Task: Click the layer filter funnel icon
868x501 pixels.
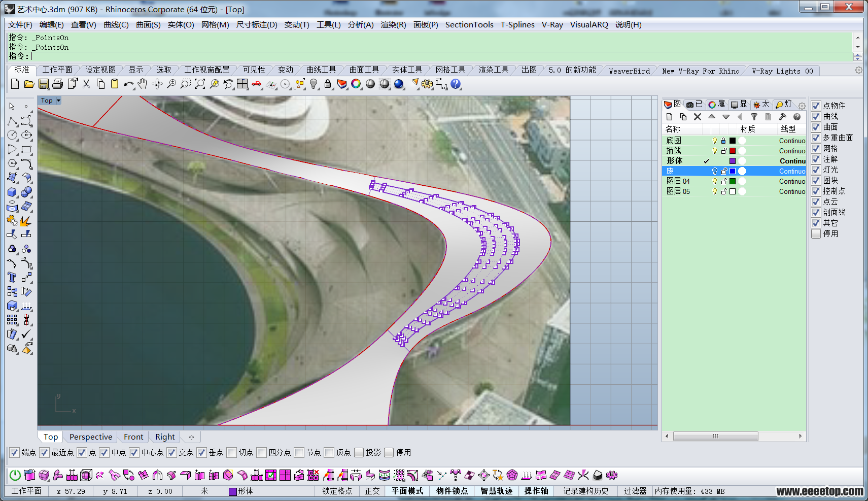Action: tap(754, 117)
